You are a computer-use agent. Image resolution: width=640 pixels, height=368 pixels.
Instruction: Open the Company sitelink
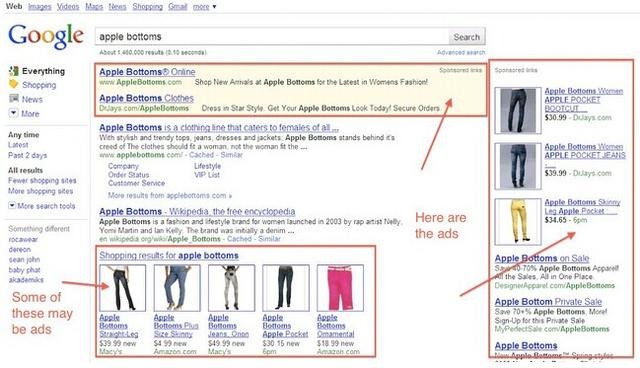pos(123,166)
